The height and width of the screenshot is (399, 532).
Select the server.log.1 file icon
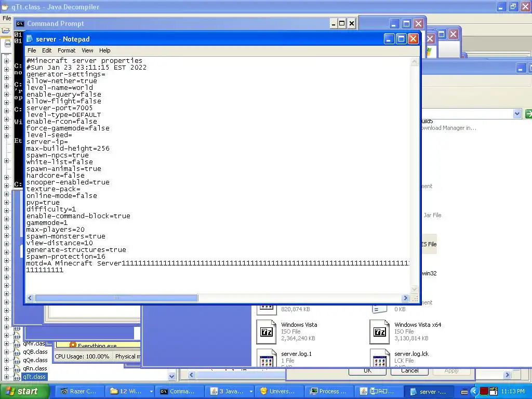click(267, 358)
